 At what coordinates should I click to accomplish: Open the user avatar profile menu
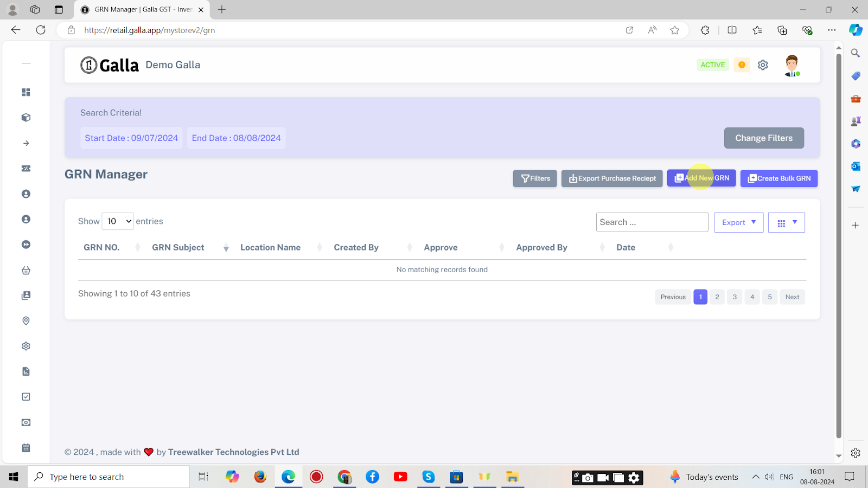(x=792, y=66)
